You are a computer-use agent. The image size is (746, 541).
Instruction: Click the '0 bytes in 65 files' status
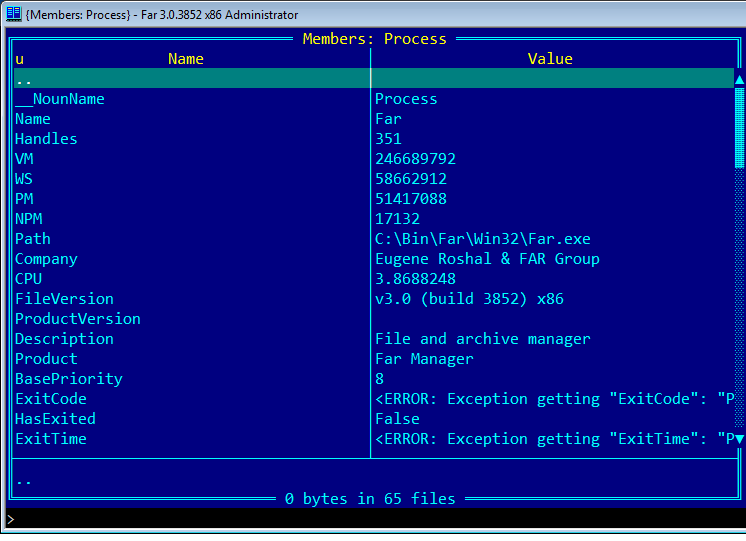pos(370,499)
